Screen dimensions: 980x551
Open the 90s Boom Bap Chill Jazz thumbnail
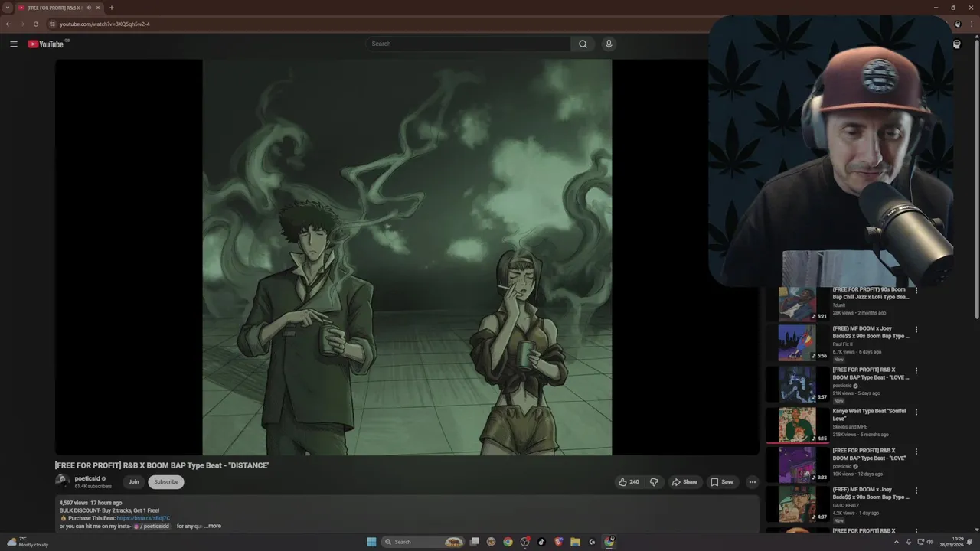point(797,304)
